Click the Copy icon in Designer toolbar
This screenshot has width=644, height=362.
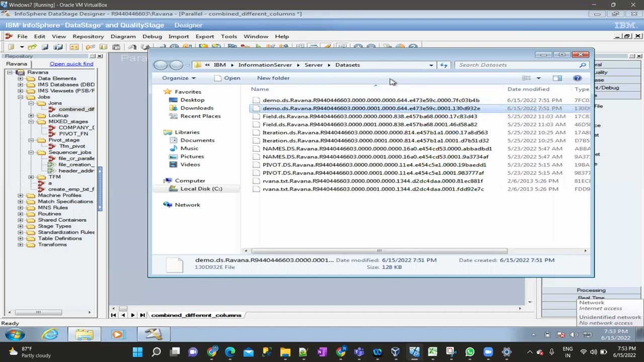[x=103, y=47]
